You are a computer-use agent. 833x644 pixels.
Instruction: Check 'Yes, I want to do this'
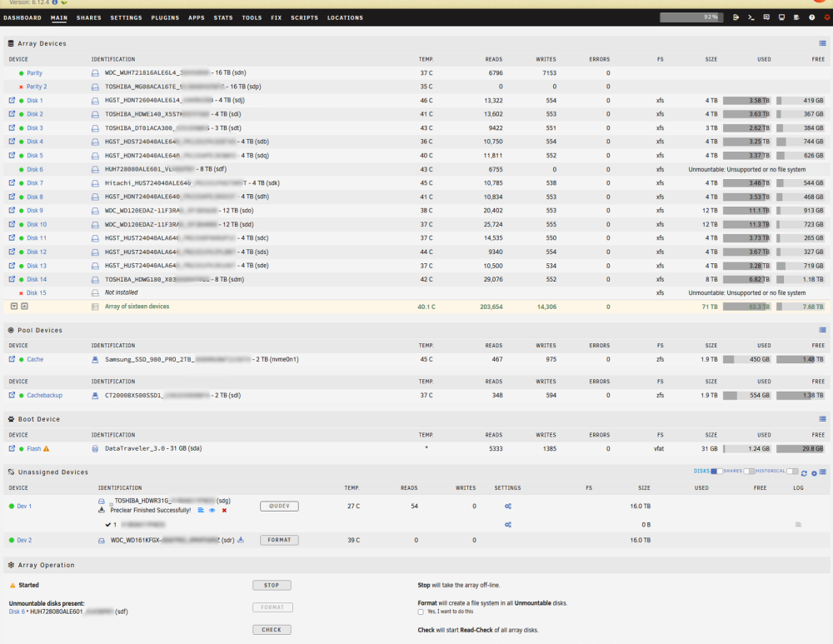421,612
